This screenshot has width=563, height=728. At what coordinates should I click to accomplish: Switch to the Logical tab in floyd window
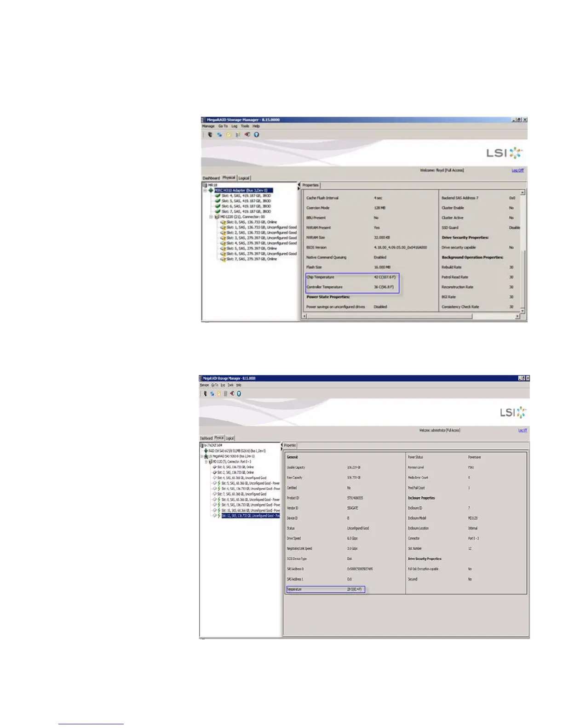point(244,178)
